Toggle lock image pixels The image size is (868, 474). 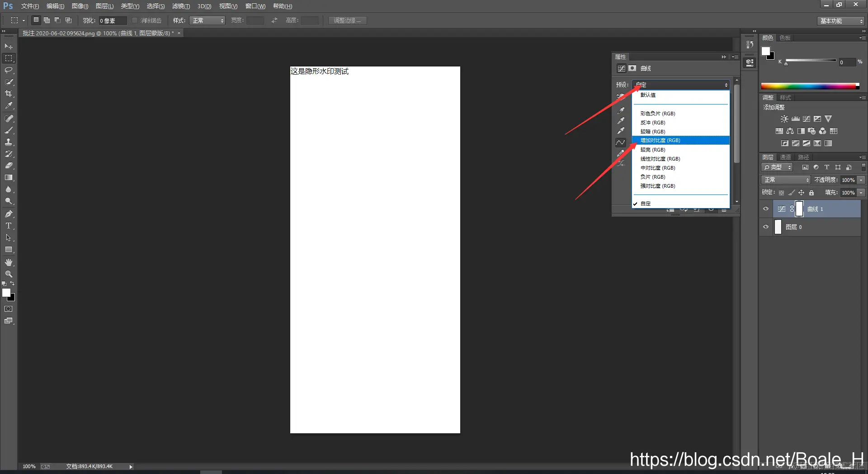pos(791,193)
